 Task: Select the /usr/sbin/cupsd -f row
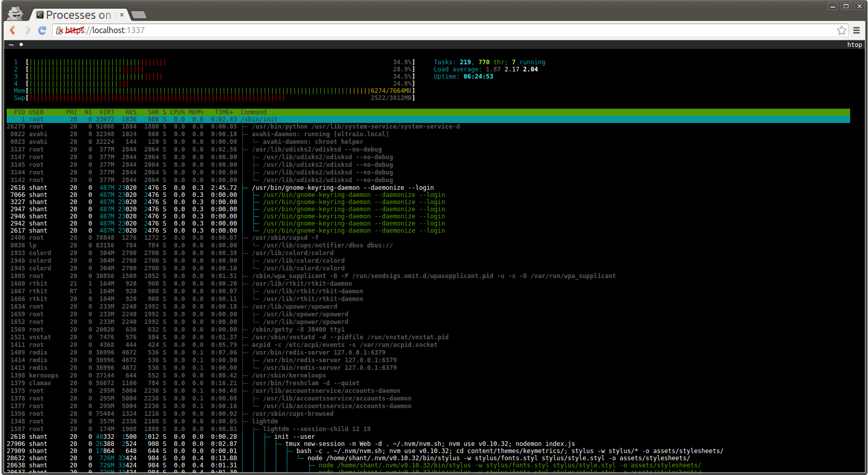pyautogui.click(x=428, y=238)
